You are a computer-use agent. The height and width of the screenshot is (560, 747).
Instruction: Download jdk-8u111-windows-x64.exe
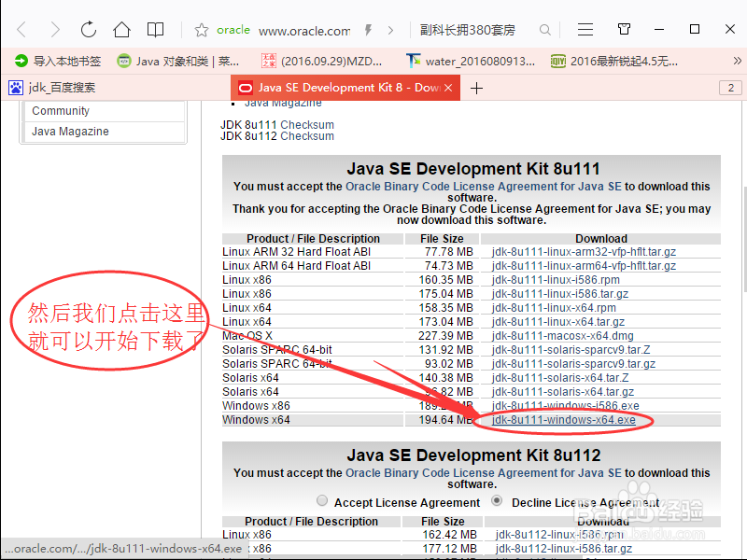(x=564, y=420)
